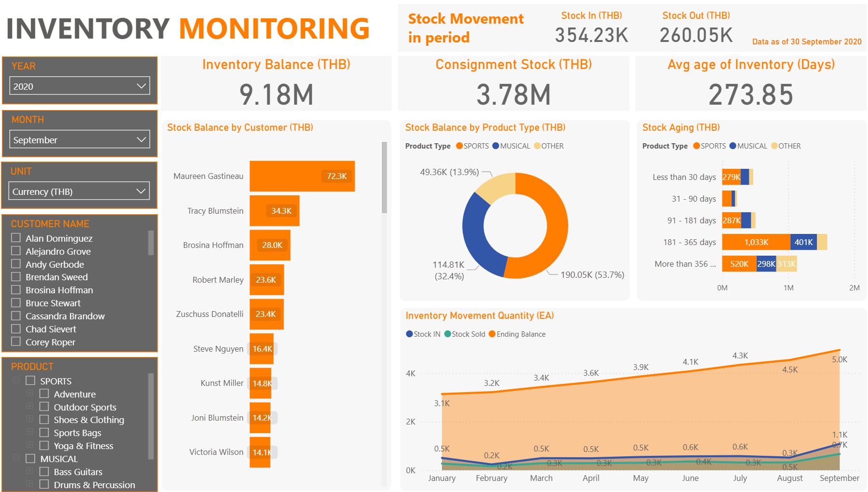Collapse the MUSICAL product category

click(x=16, y=458)
